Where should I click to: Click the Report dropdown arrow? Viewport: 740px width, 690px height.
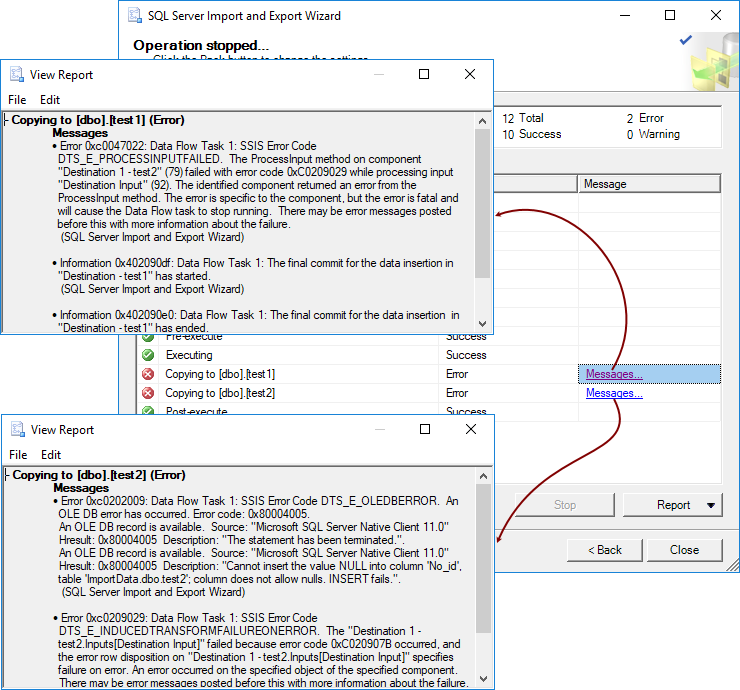711,505
